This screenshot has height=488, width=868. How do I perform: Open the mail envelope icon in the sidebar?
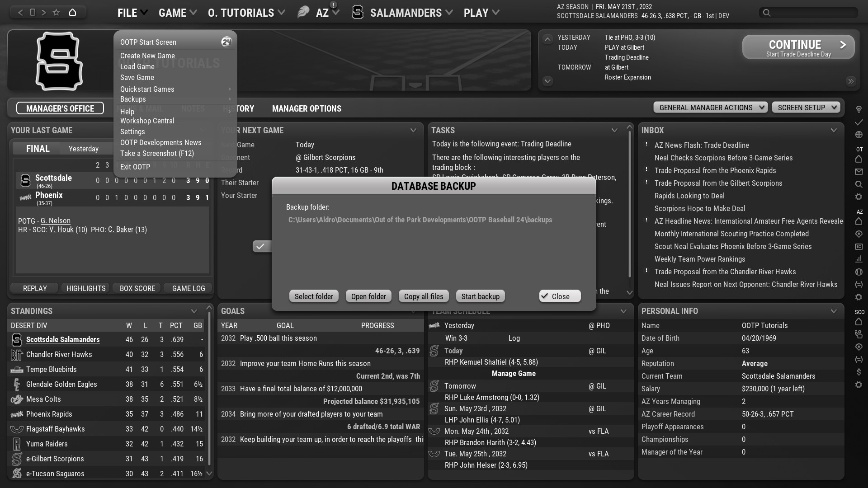point(859,172)
